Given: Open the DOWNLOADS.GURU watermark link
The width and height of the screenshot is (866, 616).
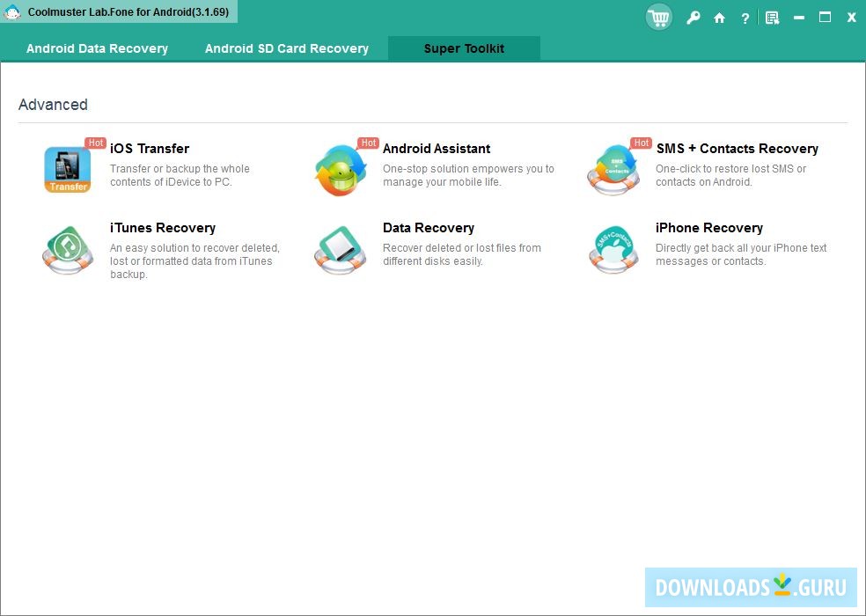Looking at the screenshot, I should point(750,585).
